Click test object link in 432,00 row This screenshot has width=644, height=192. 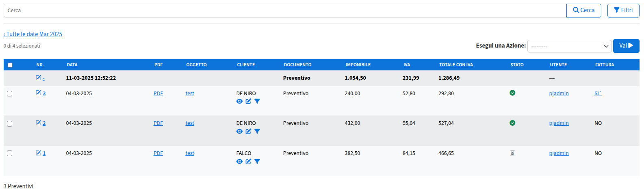click(190, 123)
